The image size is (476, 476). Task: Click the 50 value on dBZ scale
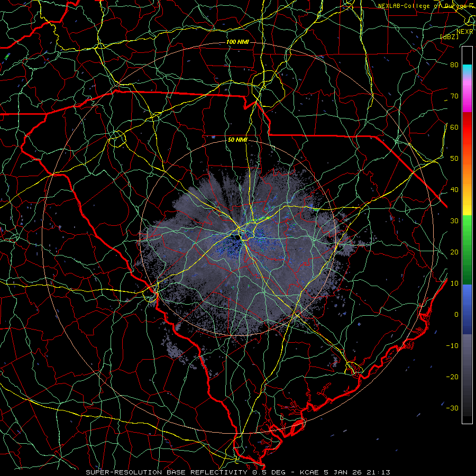coord(454,159)
